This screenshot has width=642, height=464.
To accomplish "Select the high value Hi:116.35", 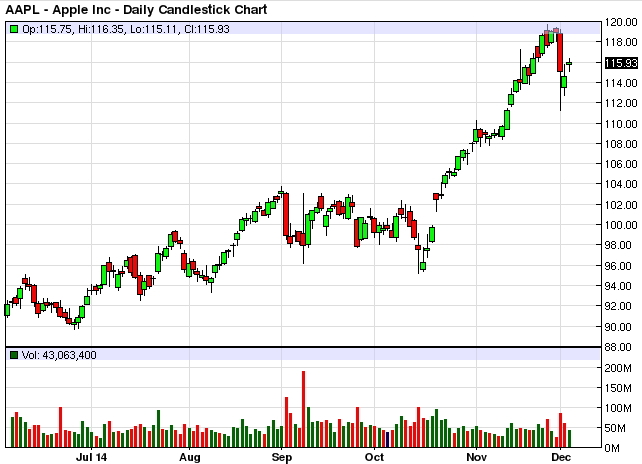I will 101,29.
